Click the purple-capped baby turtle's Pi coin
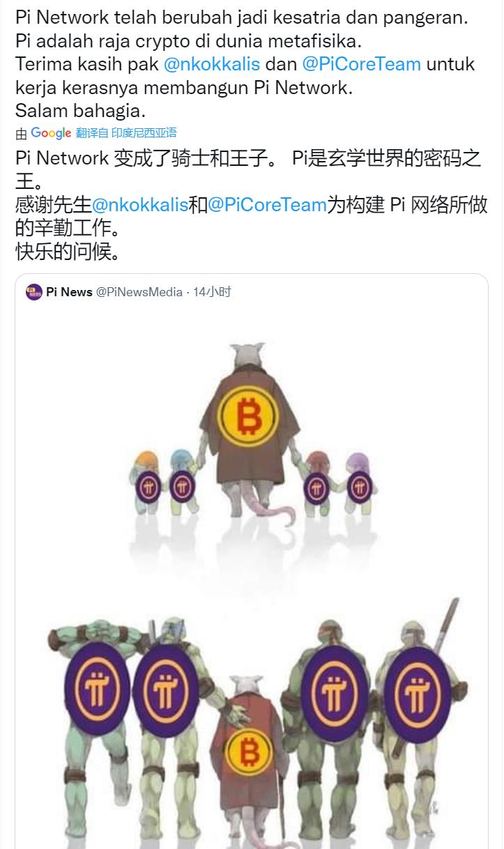 [360, 487]
